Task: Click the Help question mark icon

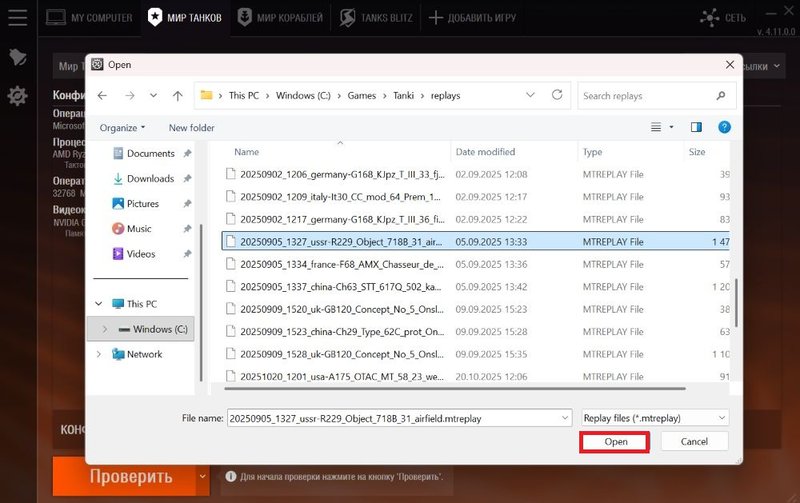Action: pyautogui.click(x=725, y=127)
